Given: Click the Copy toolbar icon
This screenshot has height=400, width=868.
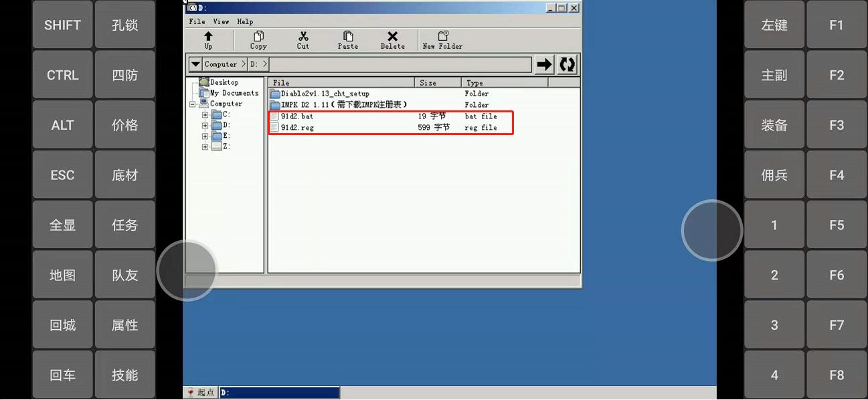Looking at the screenshot, I should 258,40.
